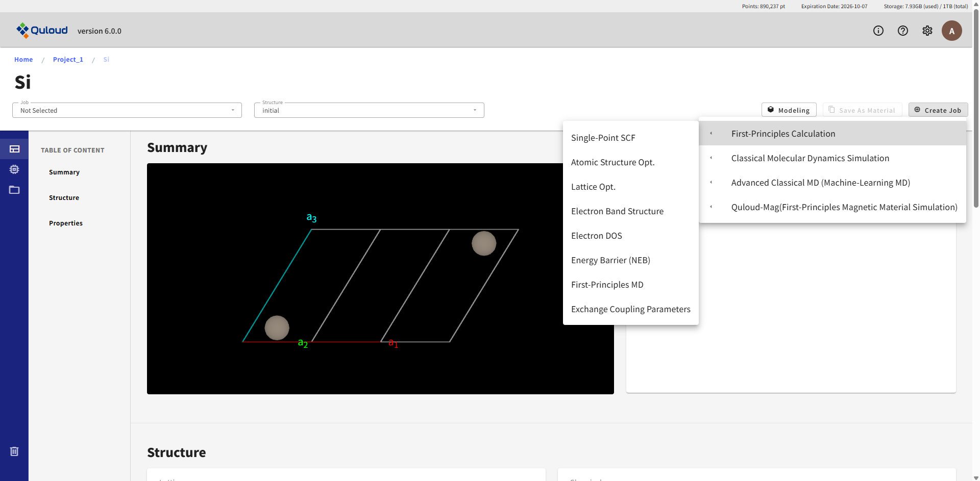
Task: Open the Job dropdown showing Not Selected
Action: pos(127,110)
